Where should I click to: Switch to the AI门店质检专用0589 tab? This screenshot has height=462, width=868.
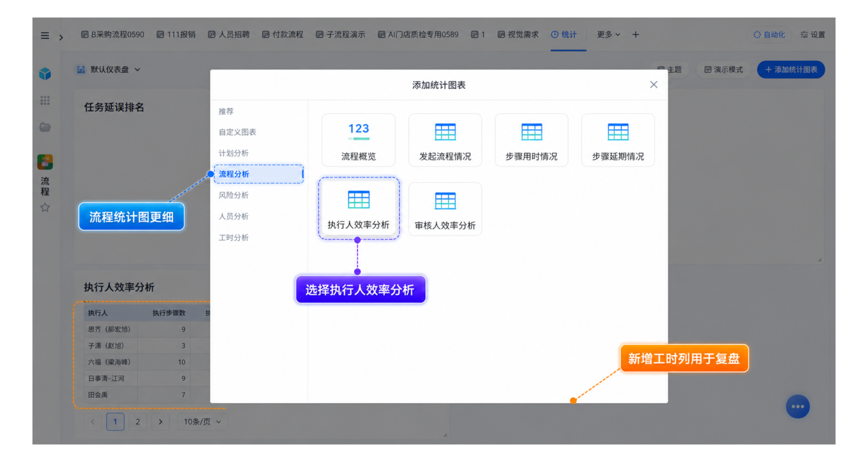(x=418, y=35)
